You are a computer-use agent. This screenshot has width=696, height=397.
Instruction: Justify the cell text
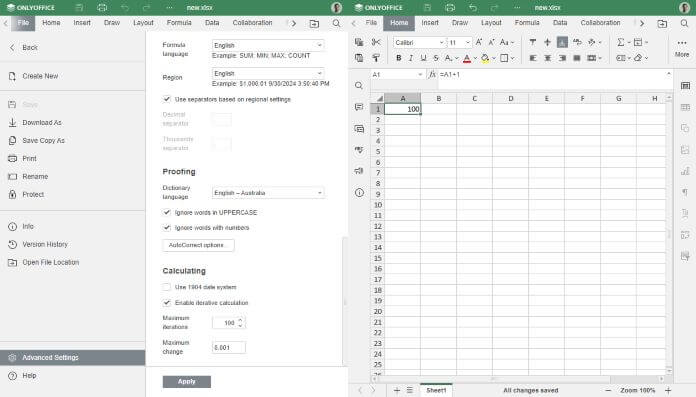(577, 58)
